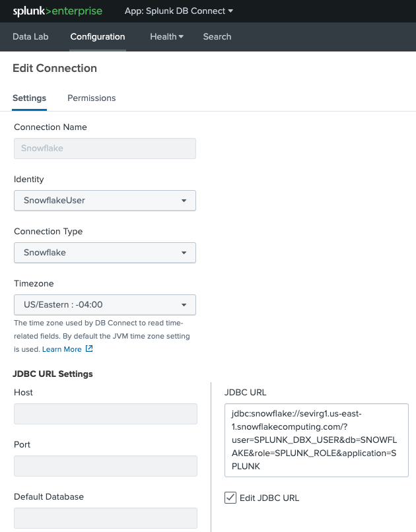Click the Host input field
The image size is (416, 532).
click(x=105, y=414)
